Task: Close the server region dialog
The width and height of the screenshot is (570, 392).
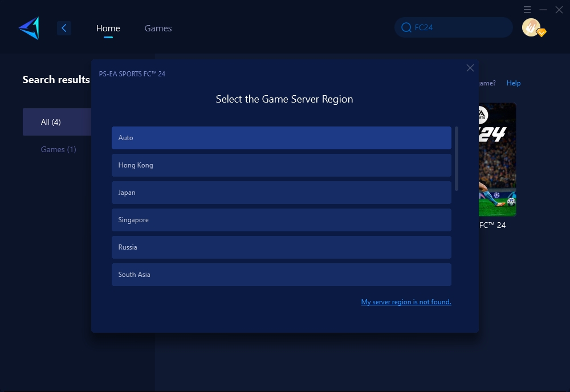Action: coord(470,68)
